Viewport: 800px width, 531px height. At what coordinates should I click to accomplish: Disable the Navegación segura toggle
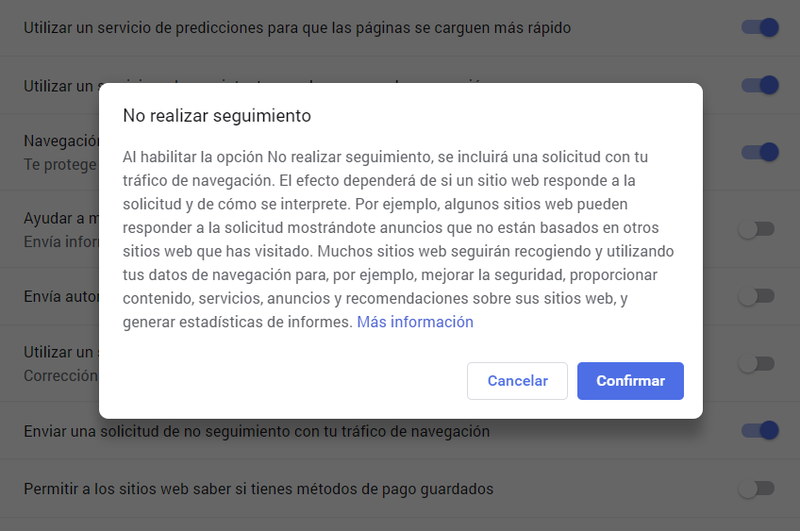tap(760, 152)
